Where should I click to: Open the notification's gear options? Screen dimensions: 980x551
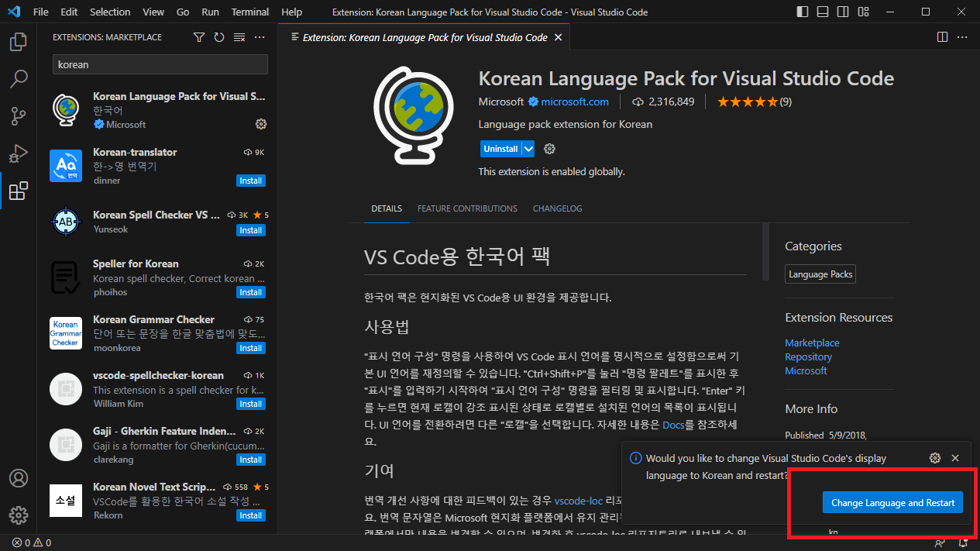tap(935, 458)
